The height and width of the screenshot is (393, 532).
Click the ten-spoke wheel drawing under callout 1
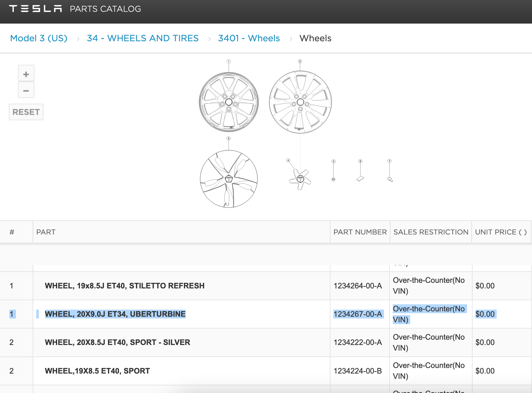229,102
